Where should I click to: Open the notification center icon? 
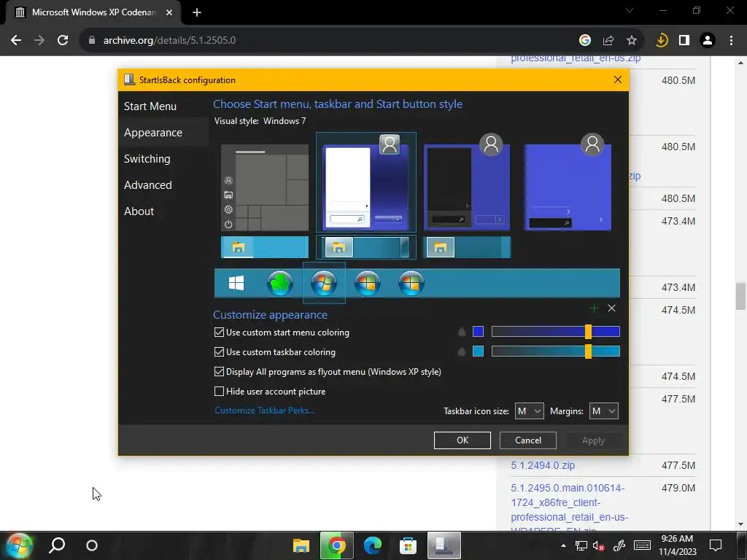[x=716, y=545]
